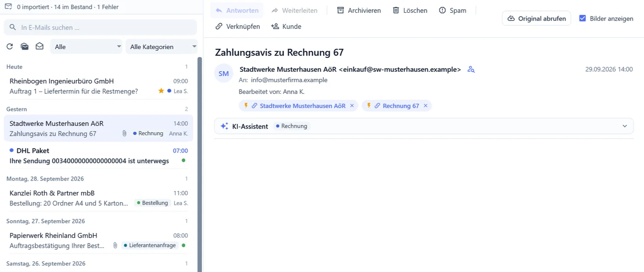The height and width of the screenshot is (272, 644).
Task: Click the Gestern group header
Action: [x=17, y=109]
